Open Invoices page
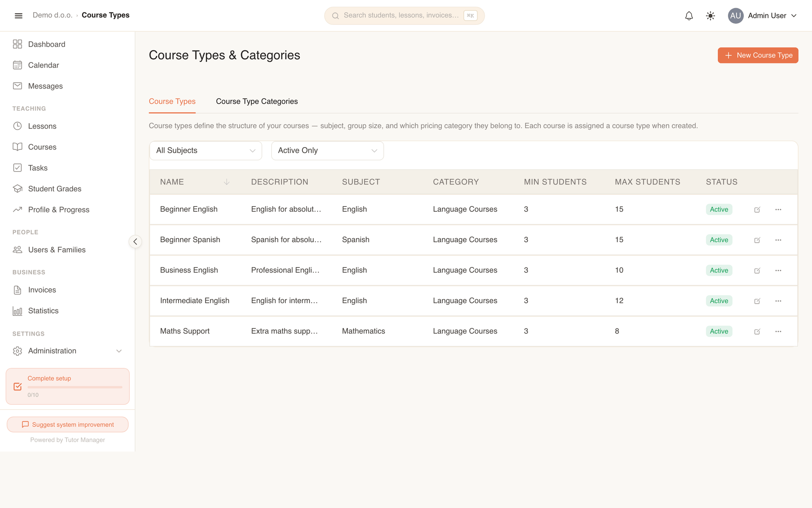Screen dimensions: 812x508 67,290
